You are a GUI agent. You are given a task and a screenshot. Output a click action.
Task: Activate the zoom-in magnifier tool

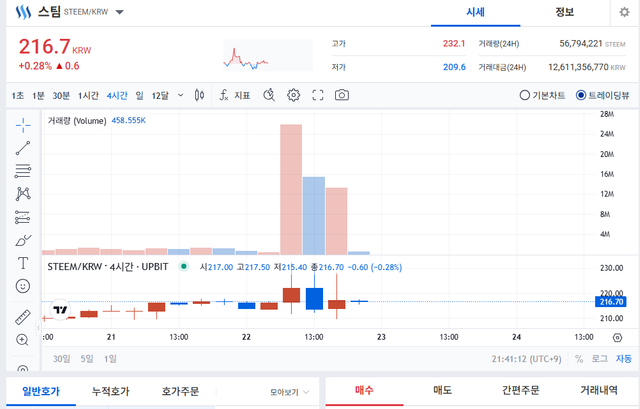point(22,340)
